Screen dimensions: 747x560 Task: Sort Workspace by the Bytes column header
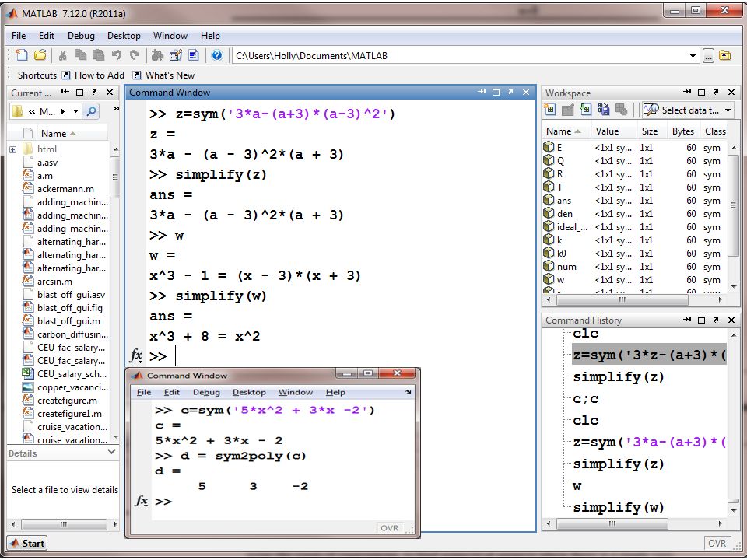(682, 131)
